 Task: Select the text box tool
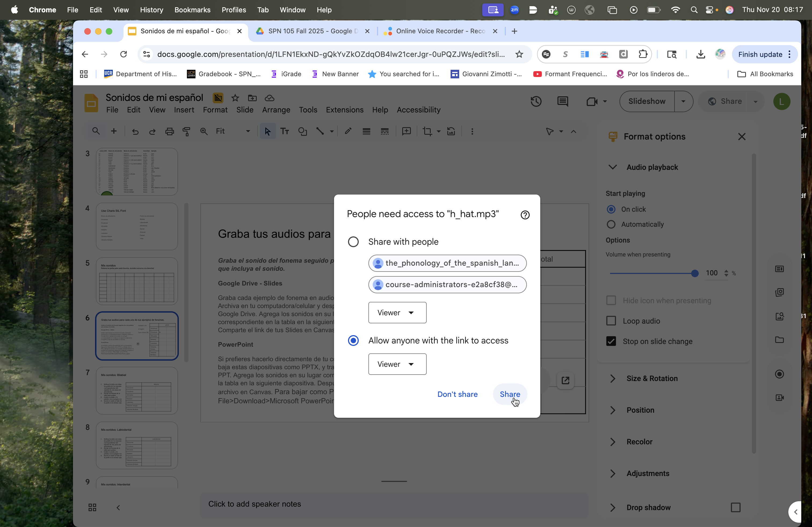pyautogui.click(x=285, y=131)
